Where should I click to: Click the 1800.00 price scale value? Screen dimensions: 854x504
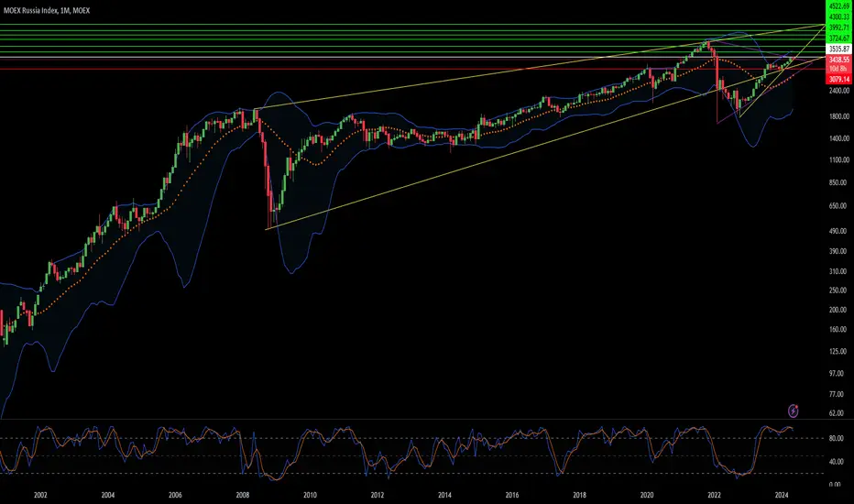[839, 116]
